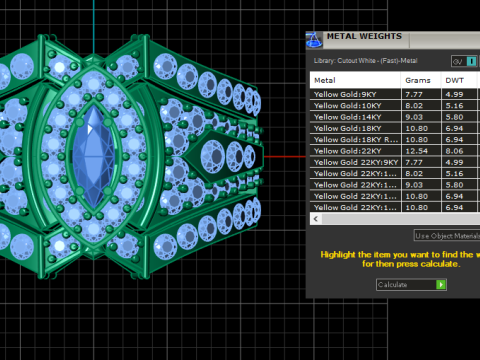Click the METAL WEIGHTS panel title tab
This screenshot has height=360, width=480.
coord(364,36)
